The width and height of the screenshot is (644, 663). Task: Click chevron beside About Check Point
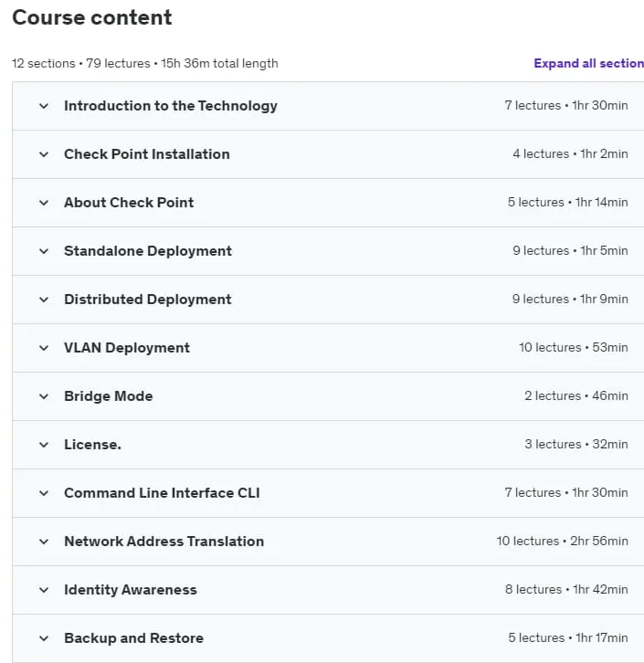point(44,203)
